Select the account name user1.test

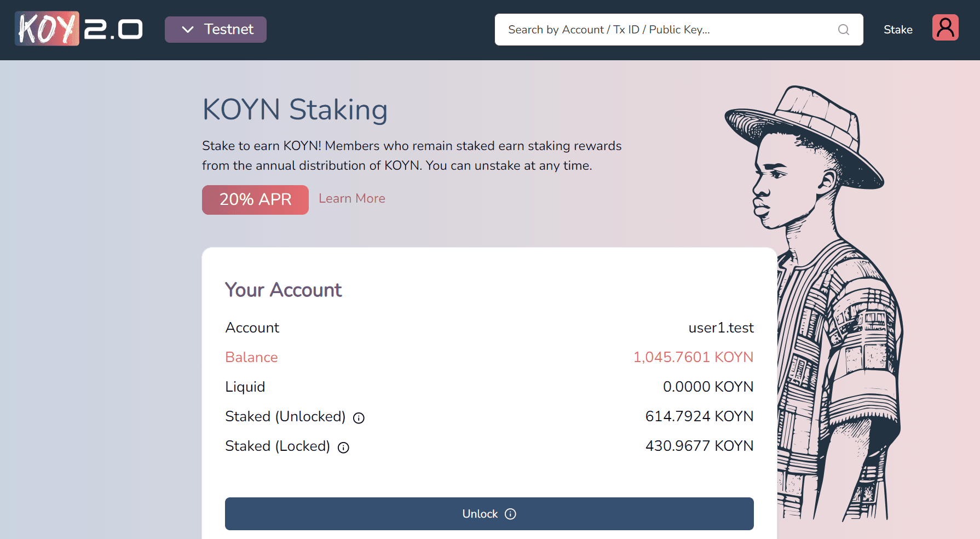[720, 327]
